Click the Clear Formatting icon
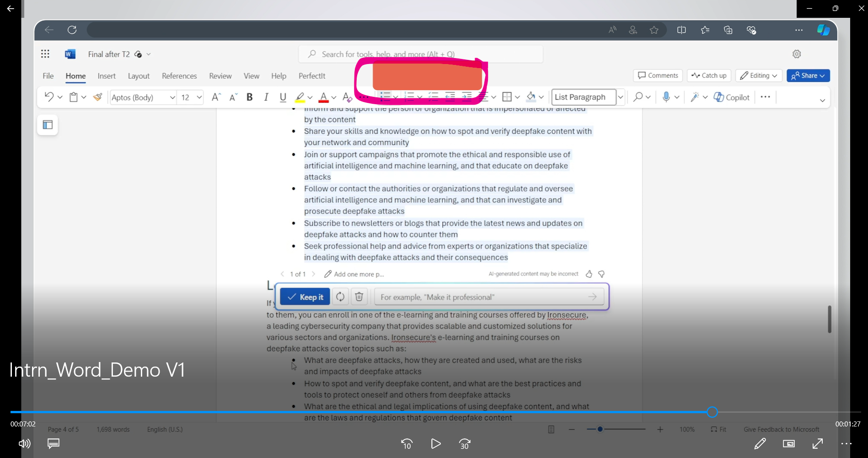The width and height of the screenshot is (868, 458). click(347, 97)
